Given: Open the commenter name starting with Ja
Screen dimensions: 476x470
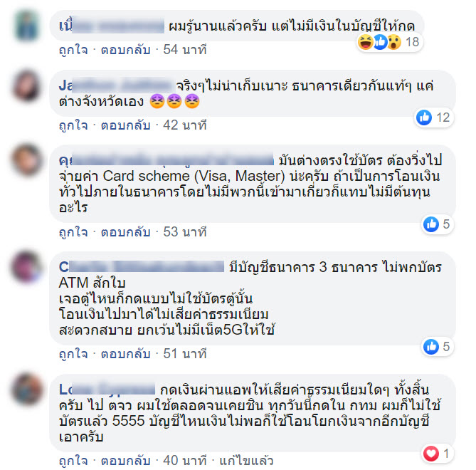Looking at the screenshot, I should click(117, 85).
